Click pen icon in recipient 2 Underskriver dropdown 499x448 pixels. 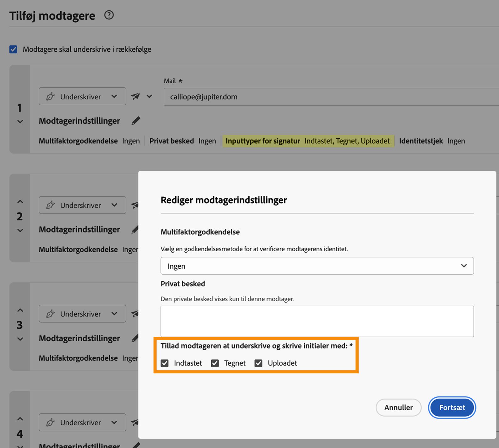(51, 205)
